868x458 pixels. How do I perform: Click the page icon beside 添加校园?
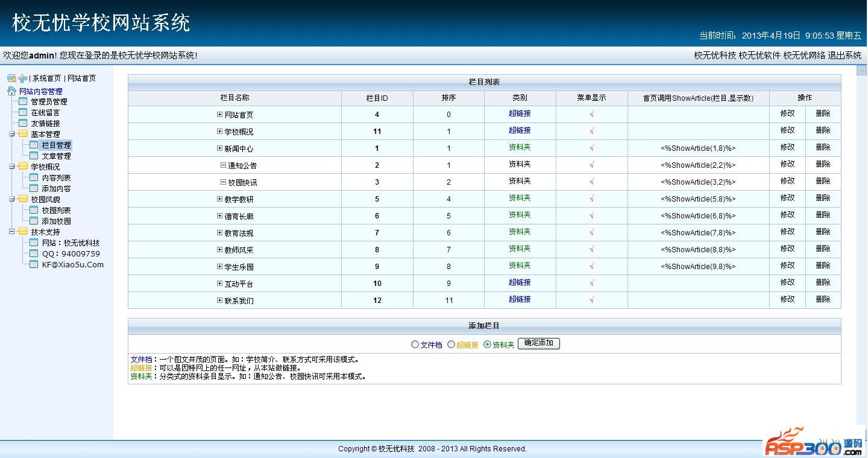pos(34,221)
